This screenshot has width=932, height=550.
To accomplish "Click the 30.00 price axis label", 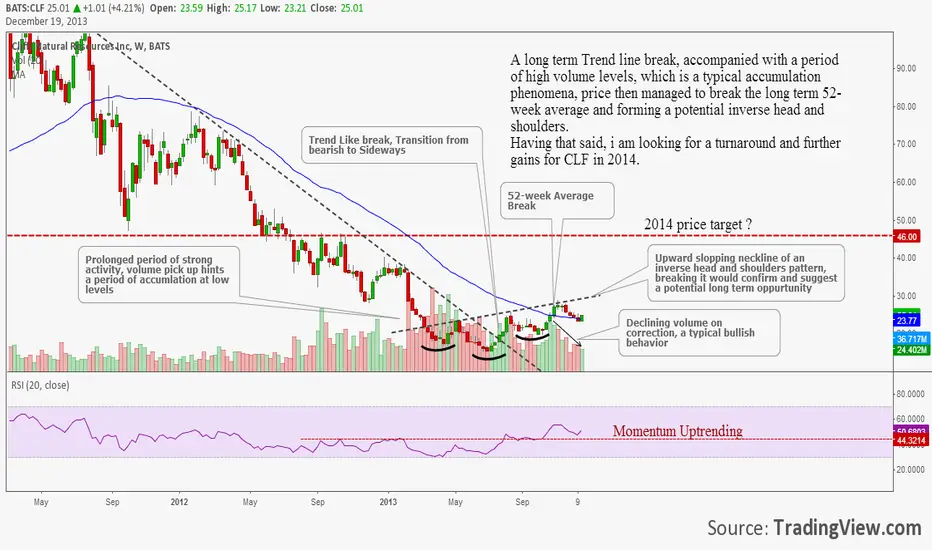I will (x=906, y=296).
